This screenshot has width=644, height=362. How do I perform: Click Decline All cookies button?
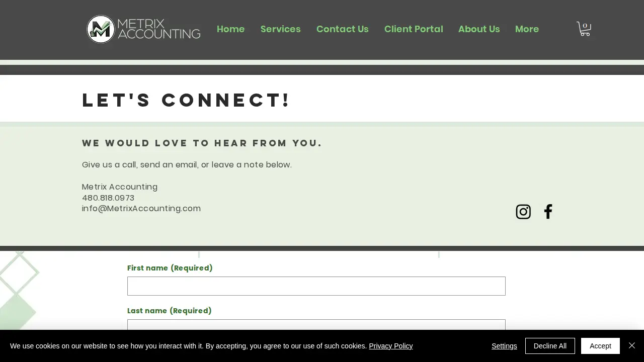tap(550, 346)
